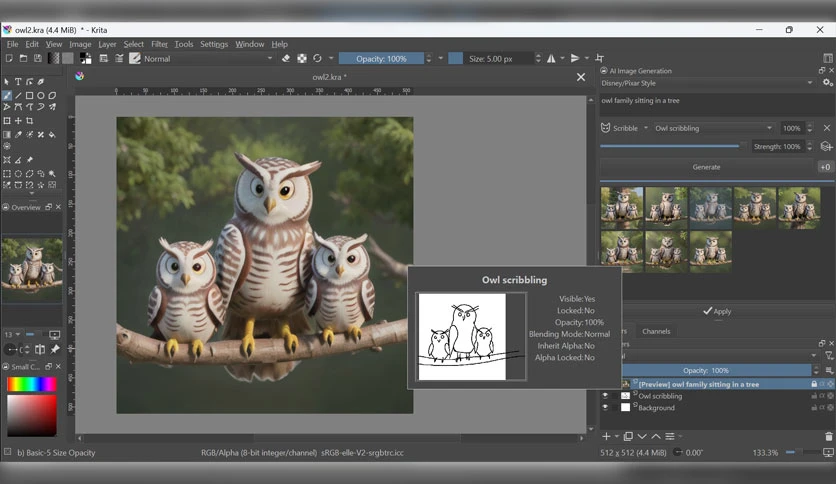Open the Normal blending mode dropdown
Image resolution: width=836 pixels, height=484 pixels.
coord(208,59)
